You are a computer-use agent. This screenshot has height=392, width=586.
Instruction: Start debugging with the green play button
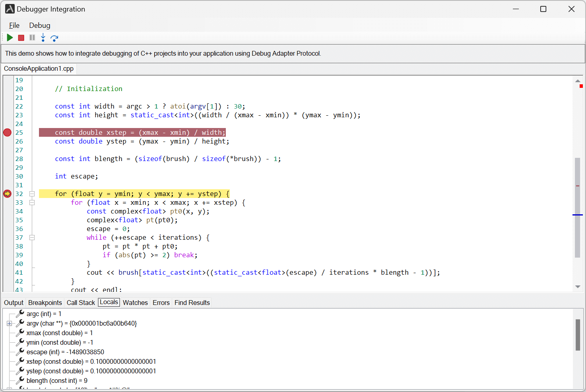click(10, 38)
